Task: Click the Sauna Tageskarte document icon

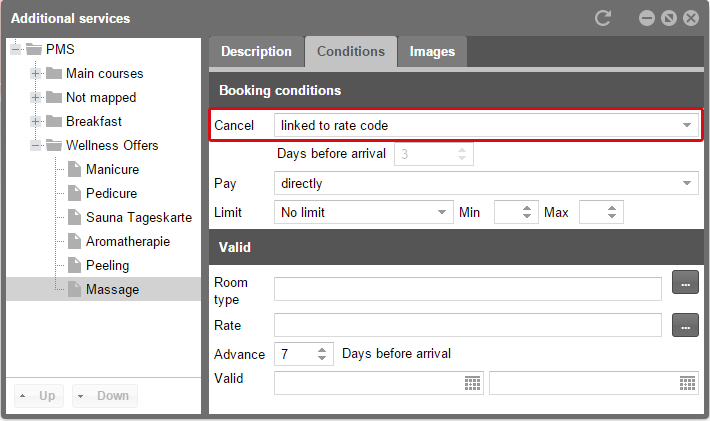Action: pos(74,217)
